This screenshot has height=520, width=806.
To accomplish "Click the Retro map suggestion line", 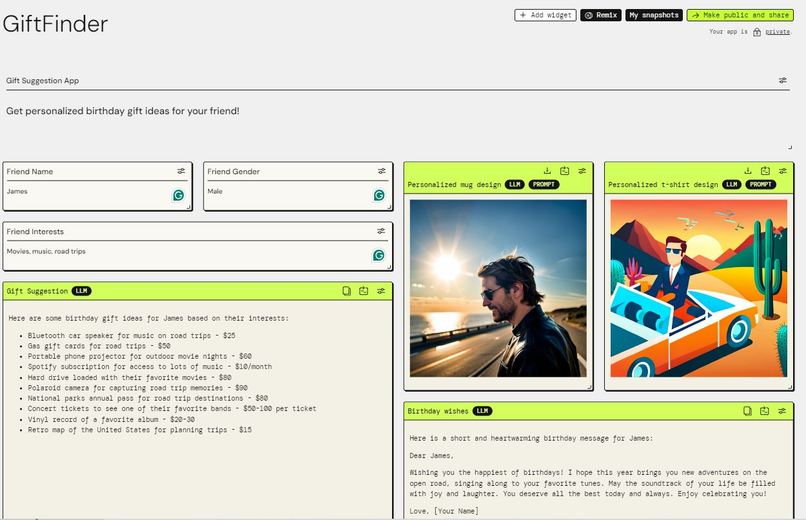I will pos(139,430).
